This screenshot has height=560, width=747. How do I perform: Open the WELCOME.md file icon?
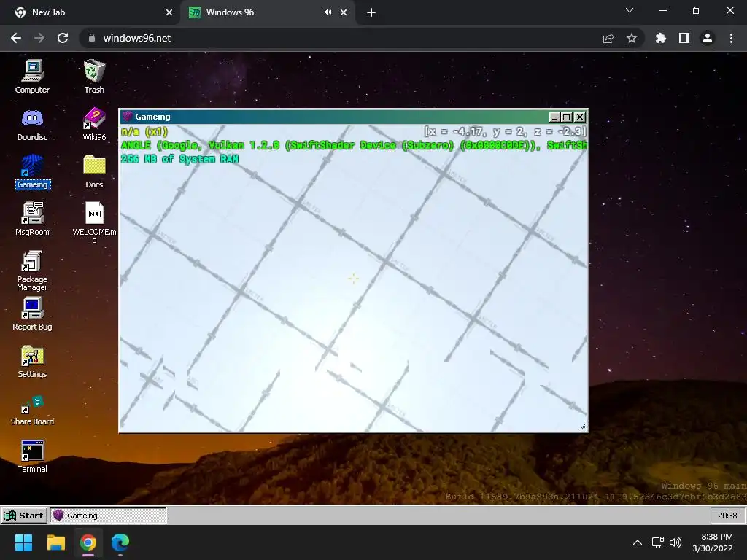pyautogui.click(x=94, y=222)
